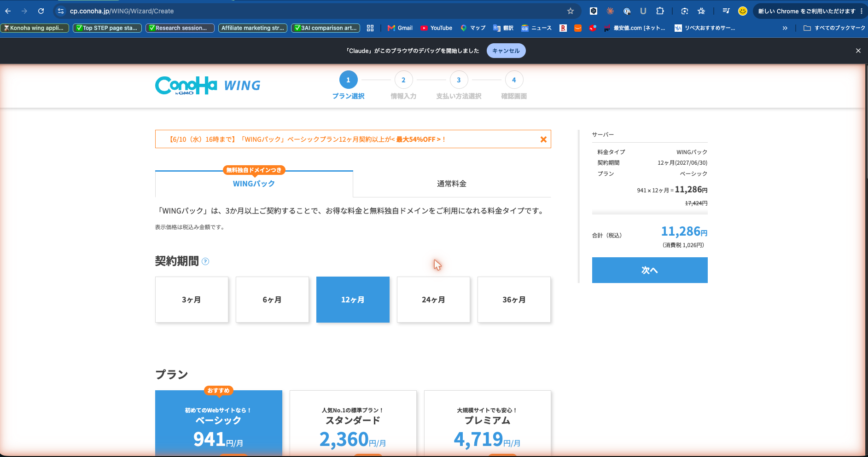Click step 3 支払い方法選択 indicator

(x=459, y=86)
